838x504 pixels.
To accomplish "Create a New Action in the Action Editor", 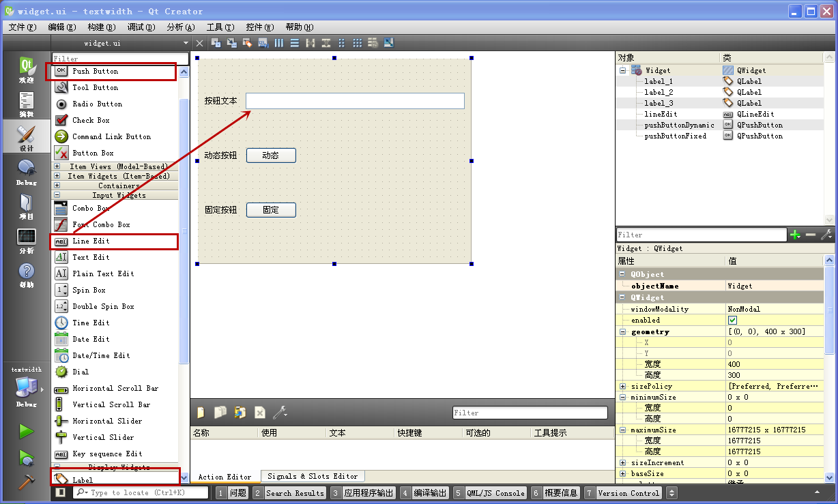I will click(x=201, y=412).
